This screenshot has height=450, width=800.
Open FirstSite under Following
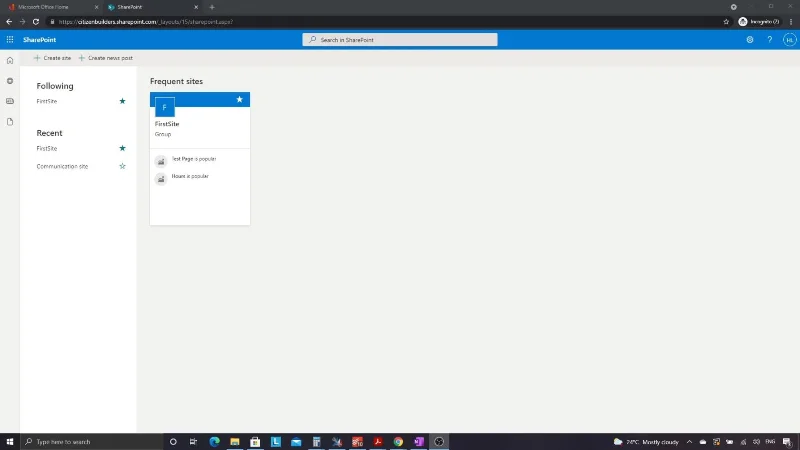tap(47, 101)
